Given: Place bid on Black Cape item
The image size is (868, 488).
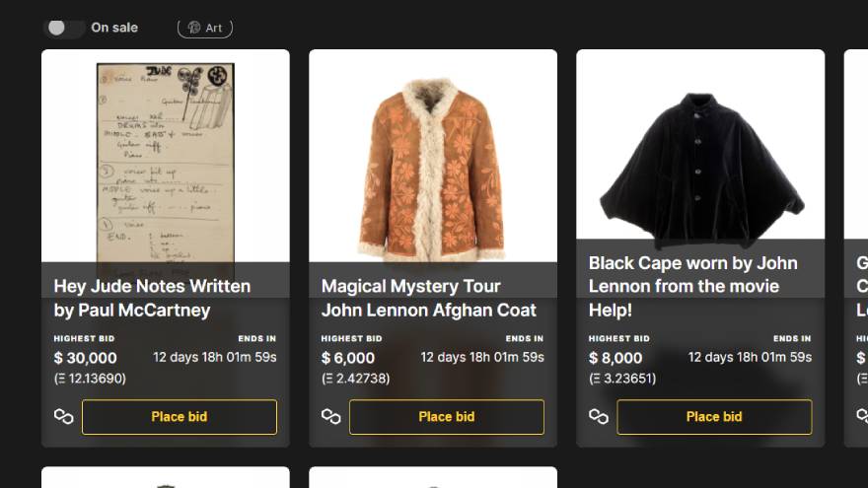Looking at the screenshot, I should point(714,417).
